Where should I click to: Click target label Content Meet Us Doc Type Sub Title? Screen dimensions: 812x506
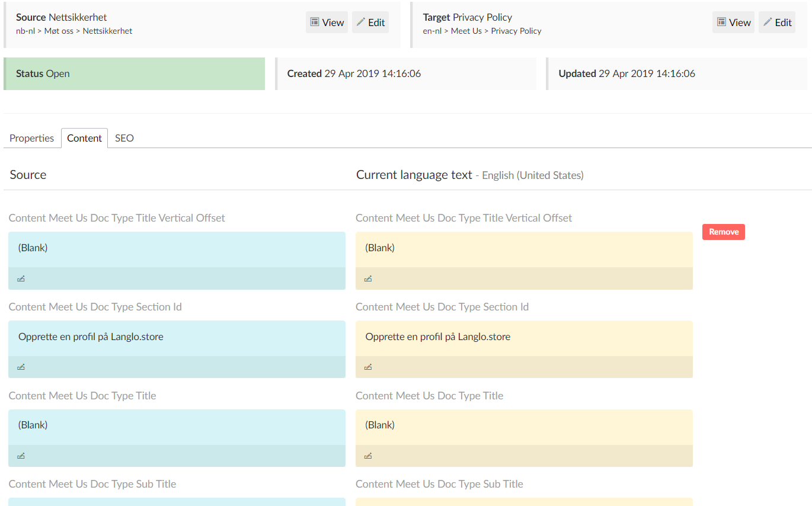[x=439, y=484]
